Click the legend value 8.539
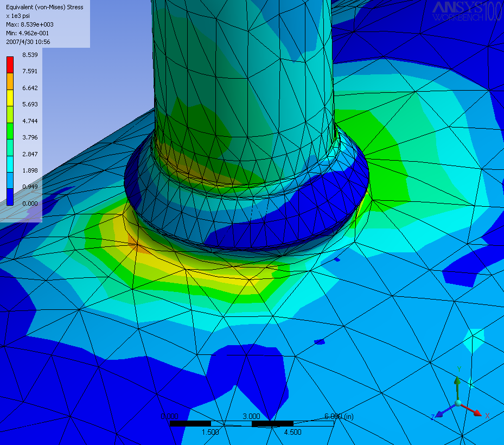The height and width of the screenshot is (445, 504). [x=30, y=55]
